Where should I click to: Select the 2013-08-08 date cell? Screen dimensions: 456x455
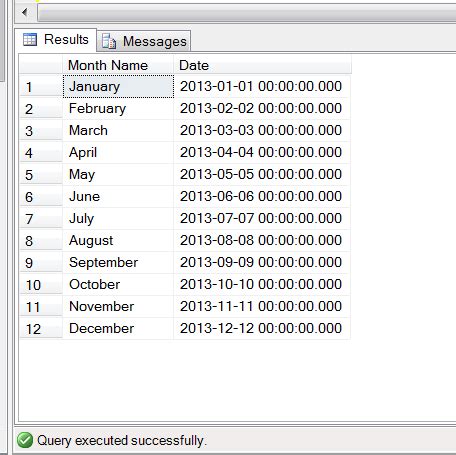point(262,241)
